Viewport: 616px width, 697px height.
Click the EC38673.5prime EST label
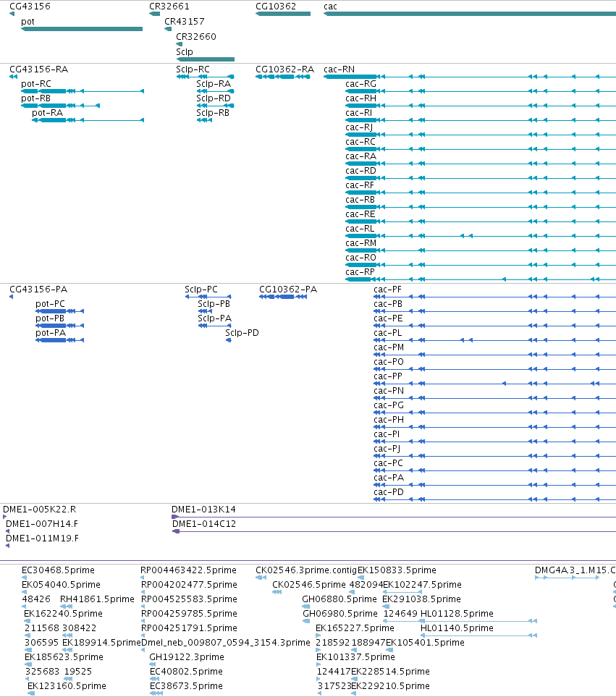pyautogui.click(x=186, y=686)
